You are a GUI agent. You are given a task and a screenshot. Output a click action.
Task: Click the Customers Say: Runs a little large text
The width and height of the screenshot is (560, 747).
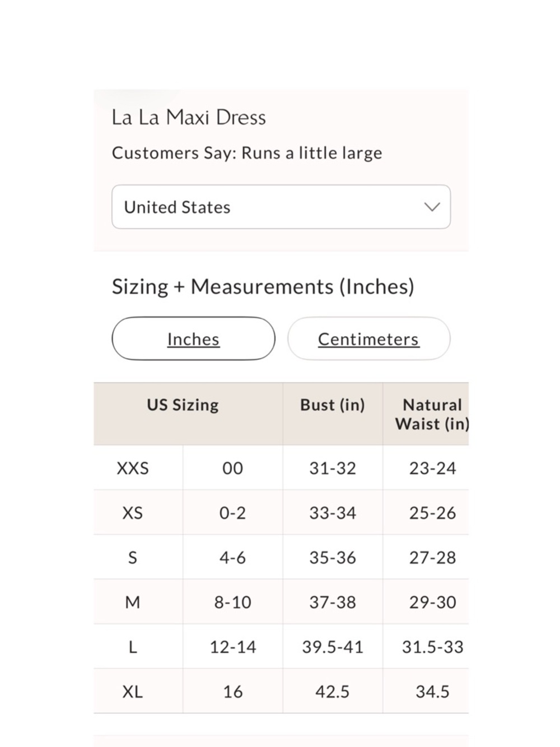click(x=247, y=153)
